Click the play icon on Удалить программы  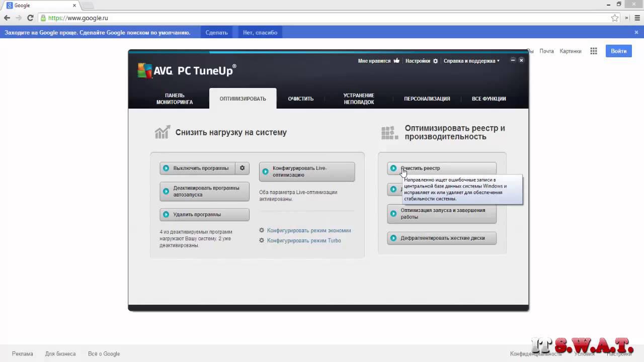pos(166,214)
